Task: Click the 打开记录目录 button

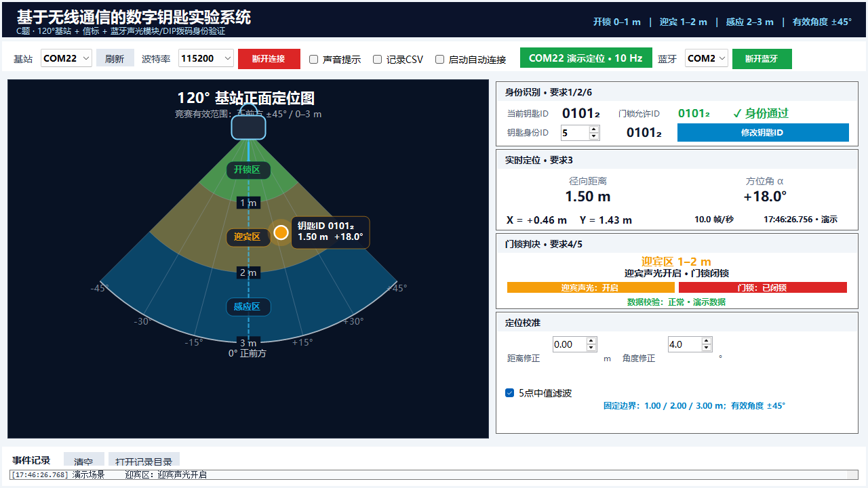Action: tap(144, 460)
